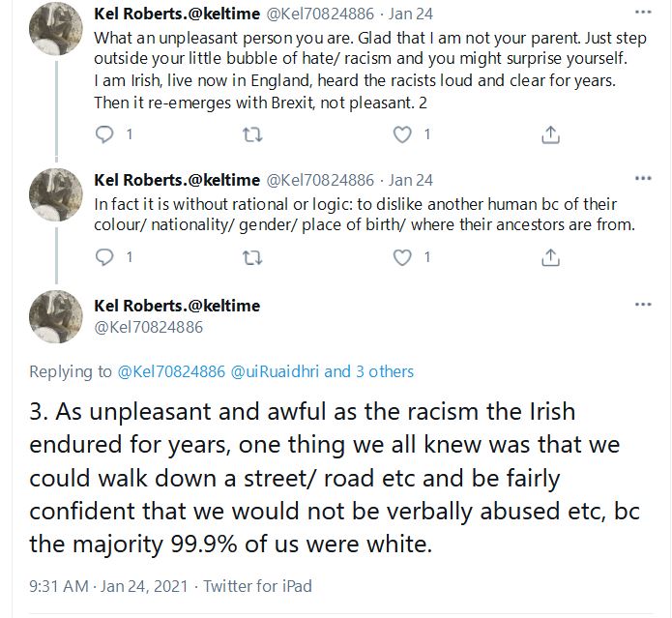The height and width of the screenshot is (618, 672).
Task: View profile picture on main tweet
Action: coord(56,316)
